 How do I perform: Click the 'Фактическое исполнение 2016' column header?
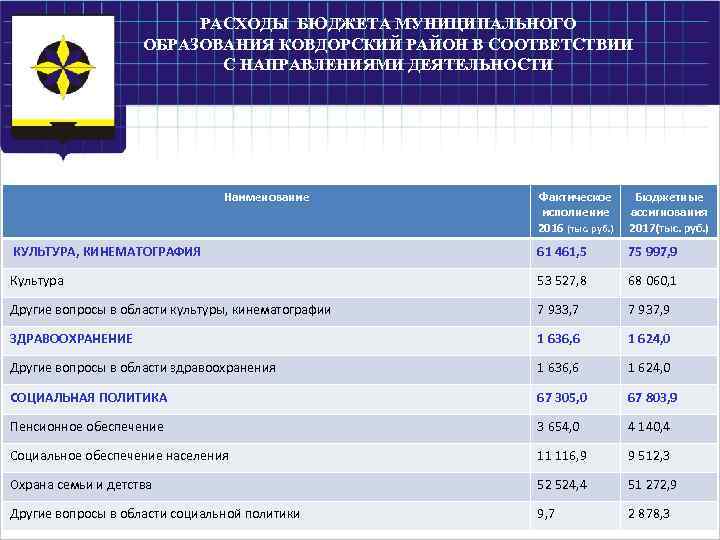coord(575,212)
